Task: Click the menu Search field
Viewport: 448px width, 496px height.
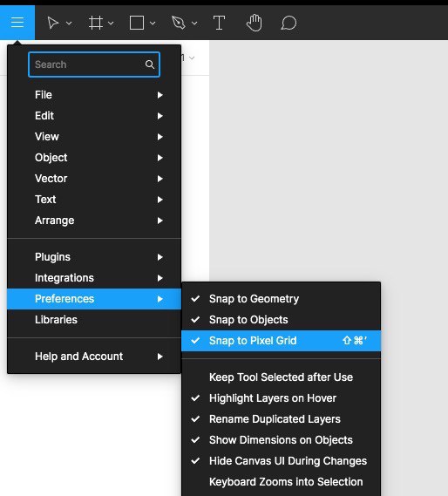Action: (94, 65)
